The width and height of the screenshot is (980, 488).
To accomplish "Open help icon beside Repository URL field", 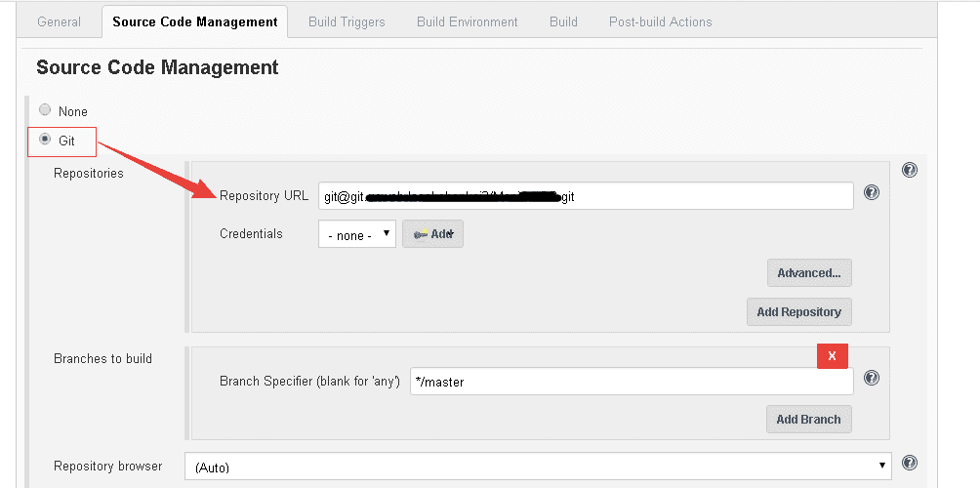I will coord(872,192).
